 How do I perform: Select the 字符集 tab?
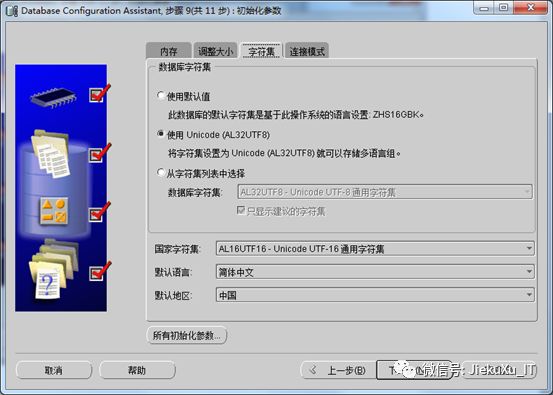tap(261, 51)
